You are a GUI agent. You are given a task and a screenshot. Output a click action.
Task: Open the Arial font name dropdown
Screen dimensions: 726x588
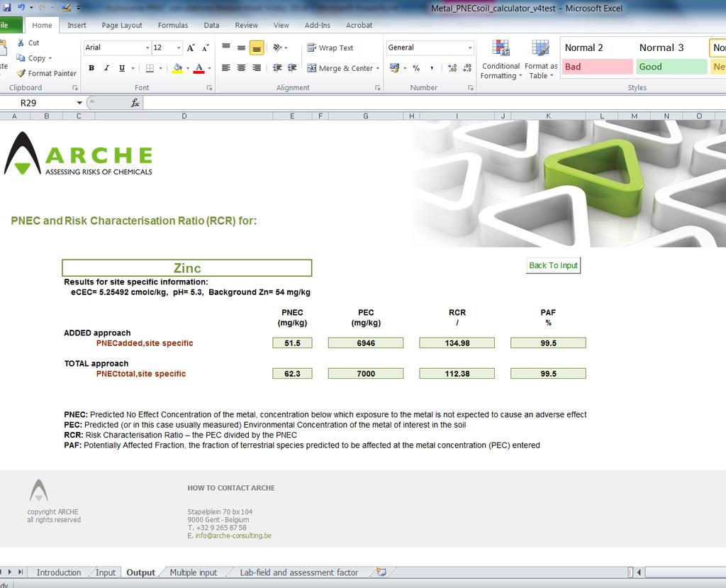pyautogui.click(x=147, y=48)
